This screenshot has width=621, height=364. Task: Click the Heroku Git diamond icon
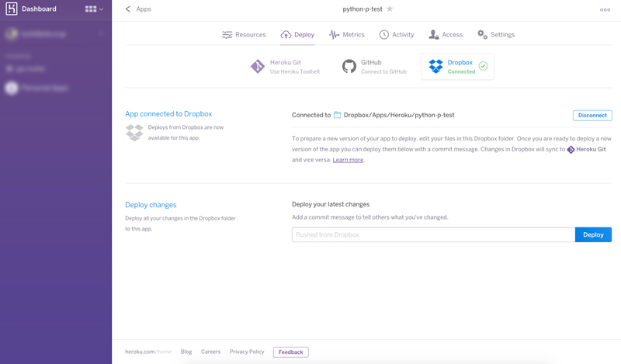point(258,66)
